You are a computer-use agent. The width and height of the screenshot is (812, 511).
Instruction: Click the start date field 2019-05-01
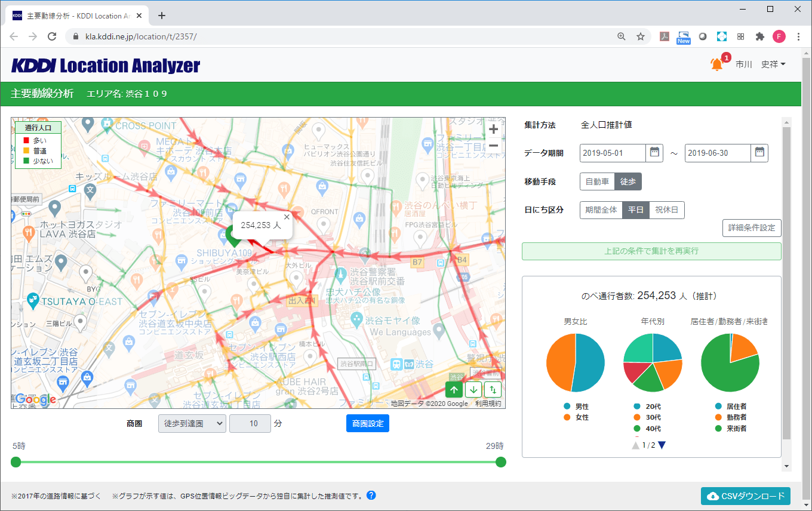(613, 153)
